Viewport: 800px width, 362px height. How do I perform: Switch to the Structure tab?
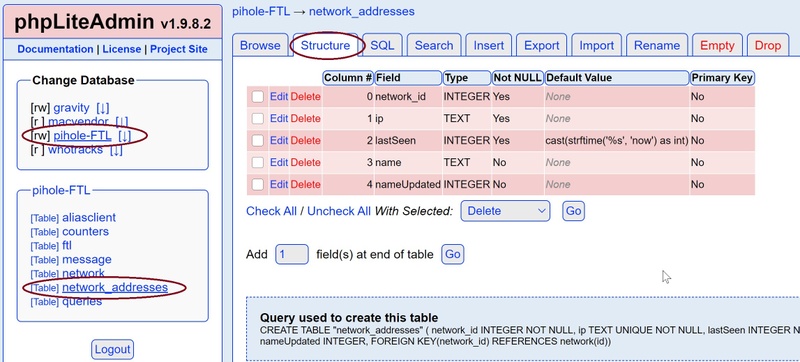point(326,45)
